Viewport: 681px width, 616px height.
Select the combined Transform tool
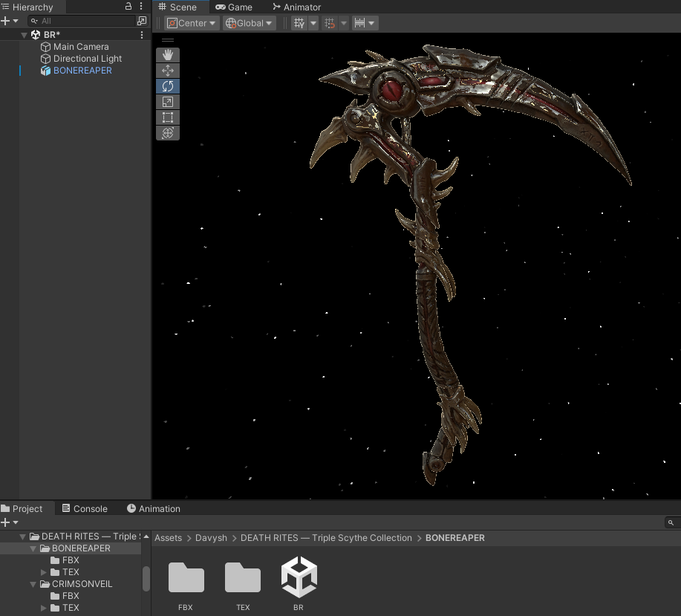[x=168, y=133]
